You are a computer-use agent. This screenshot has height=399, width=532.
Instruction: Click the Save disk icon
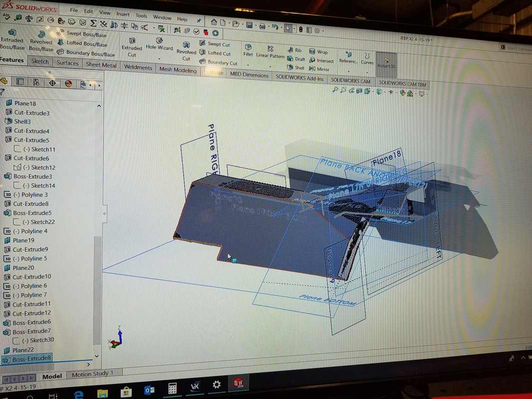[x=249, y=25]
